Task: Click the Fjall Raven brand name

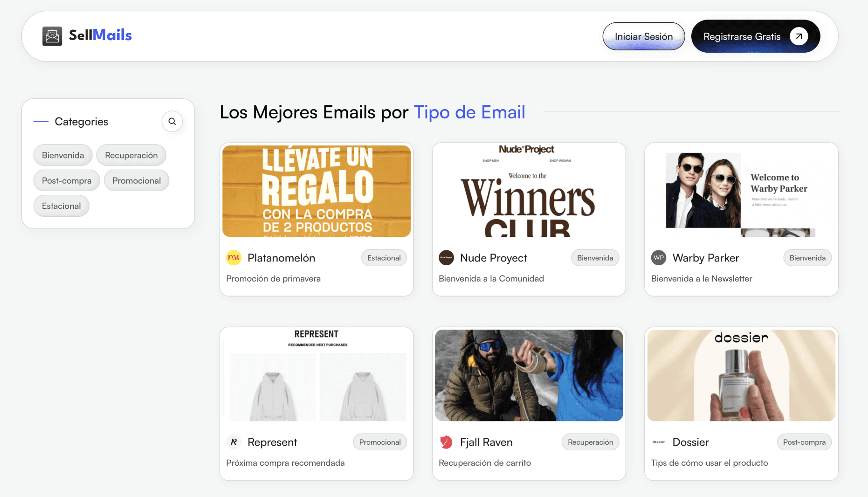Action: 486,442
